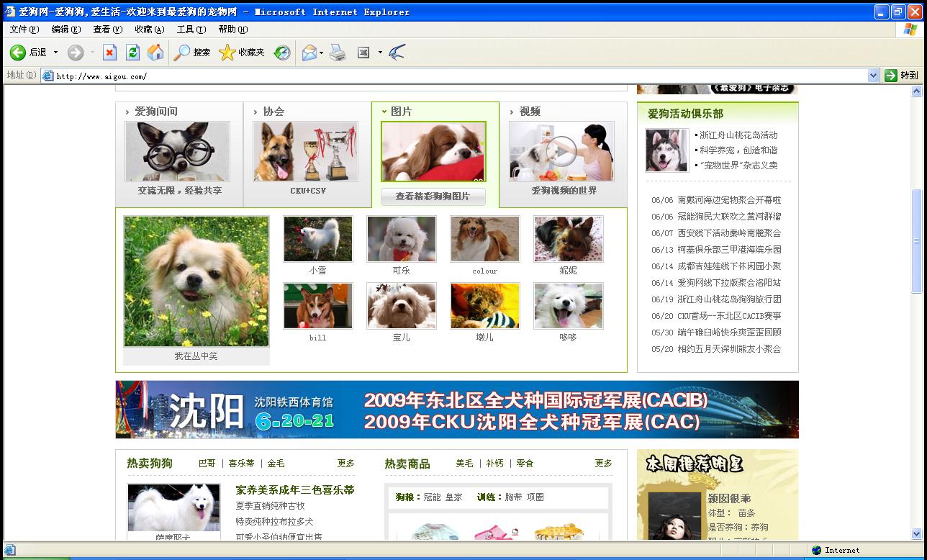Click the 查看精彩狗狗图片 button

433,197
